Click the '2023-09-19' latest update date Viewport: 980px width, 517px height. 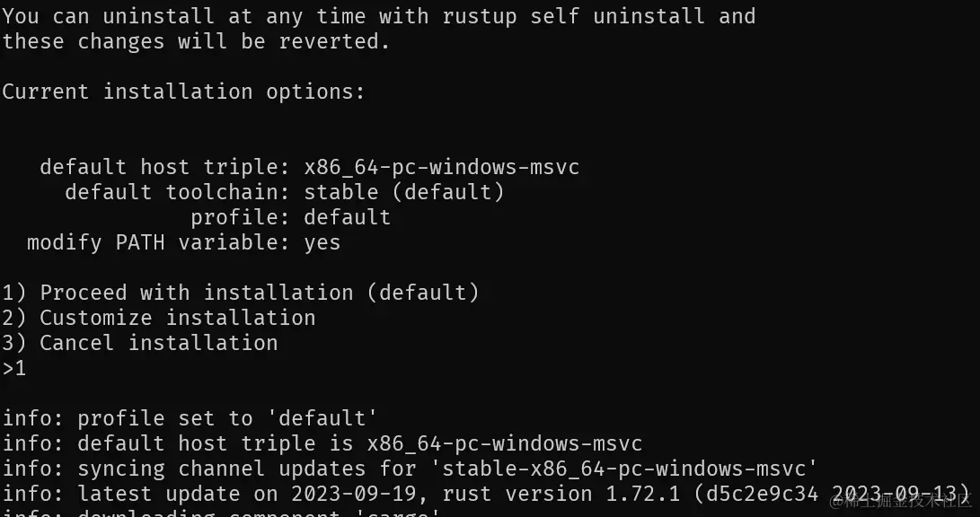[354, 494]
